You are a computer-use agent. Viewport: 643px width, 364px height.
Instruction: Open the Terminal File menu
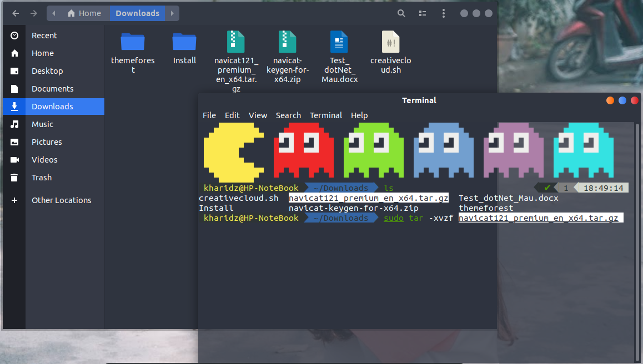point(209,115)
